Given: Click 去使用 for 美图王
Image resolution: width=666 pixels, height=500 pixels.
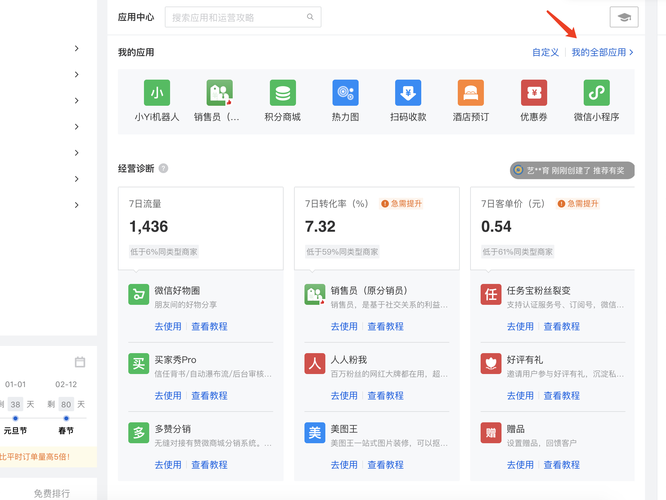Looking at the screenshot, I should [x=344, y=465].
